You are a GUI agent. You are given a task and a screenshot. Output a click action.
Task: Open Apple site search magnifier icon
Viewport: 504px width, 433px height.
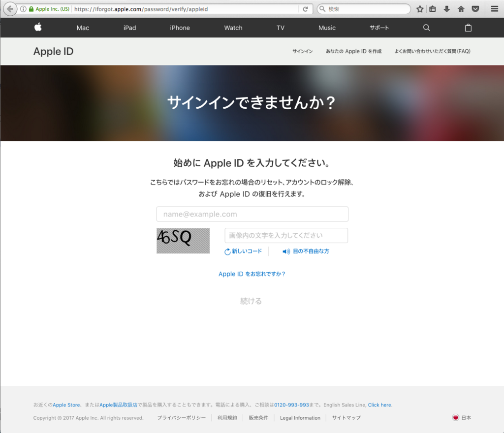click(x=427, y=28)
